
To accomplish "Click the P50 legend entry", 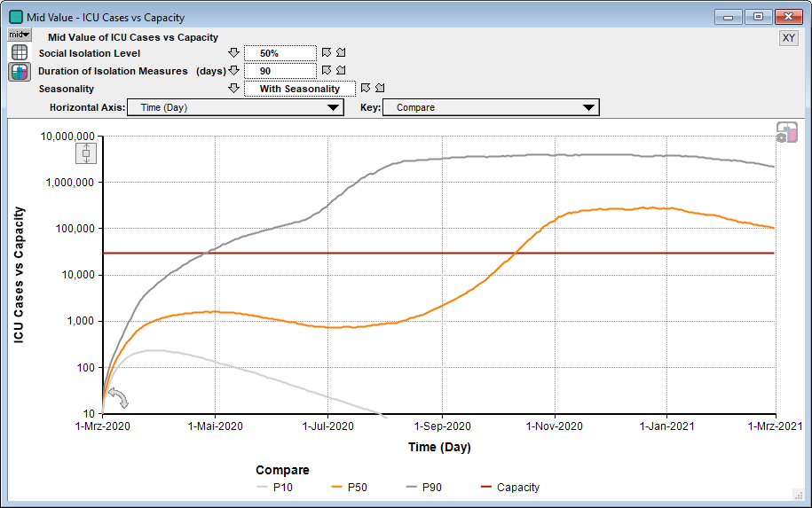I will (350, 488).
